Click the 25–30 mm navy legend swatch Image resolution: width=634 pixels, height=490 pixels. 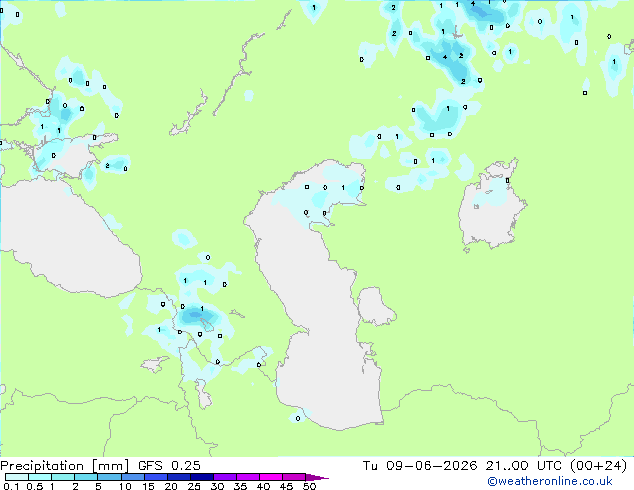(201, 477)
